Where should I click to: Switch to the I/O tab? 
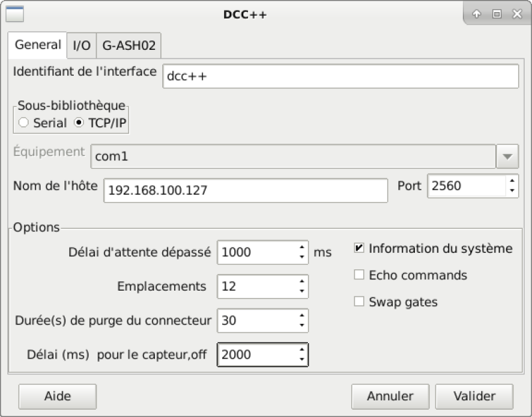81,45
